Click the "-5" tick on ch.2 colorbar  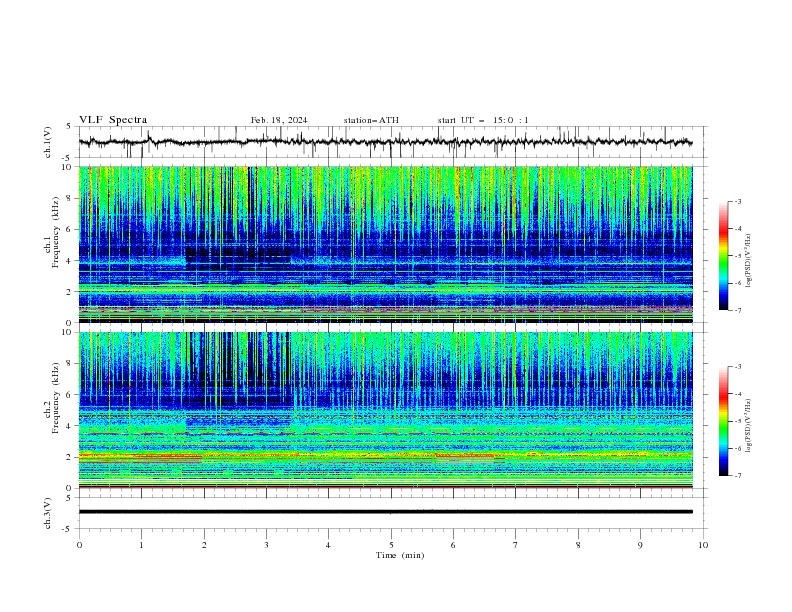[x=737, y=421]
